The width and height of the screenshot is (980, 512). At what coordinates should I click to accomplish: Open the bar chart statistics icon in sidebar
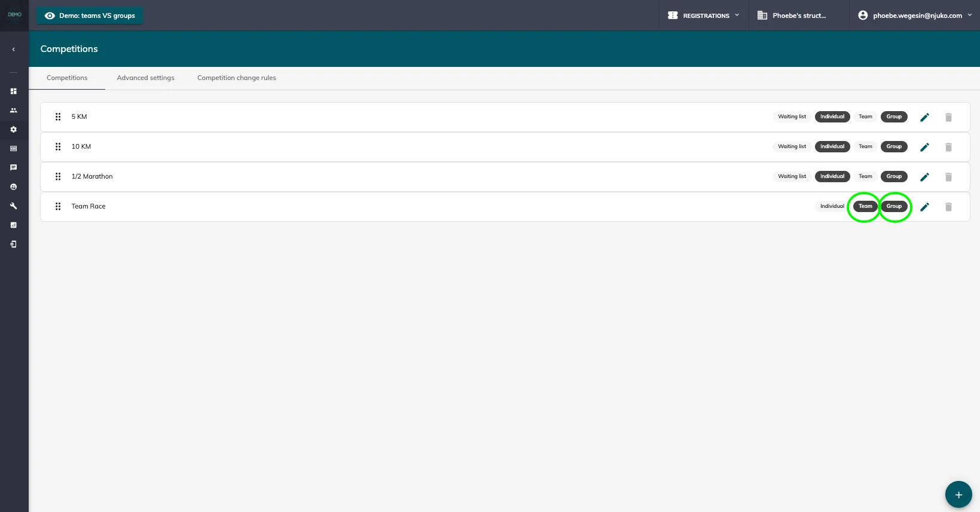pos(13,225)
